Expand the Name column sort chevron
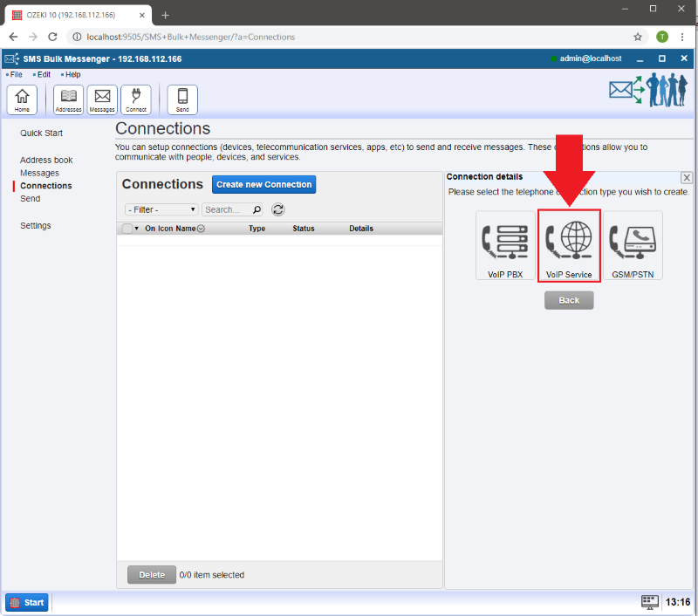 202,229
